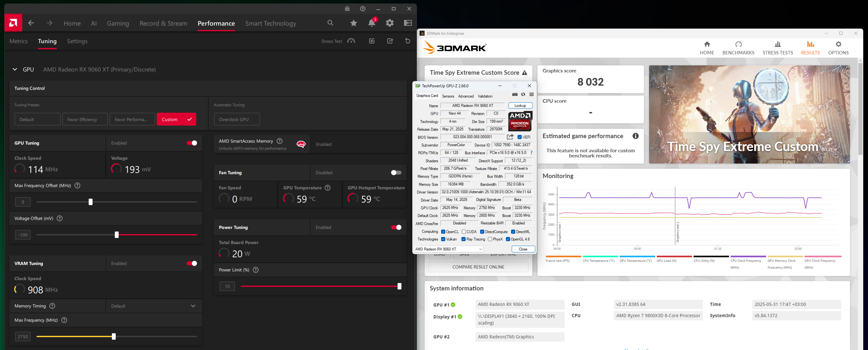
Task: Open Smart Technology menu
Action: coord(271,23)
